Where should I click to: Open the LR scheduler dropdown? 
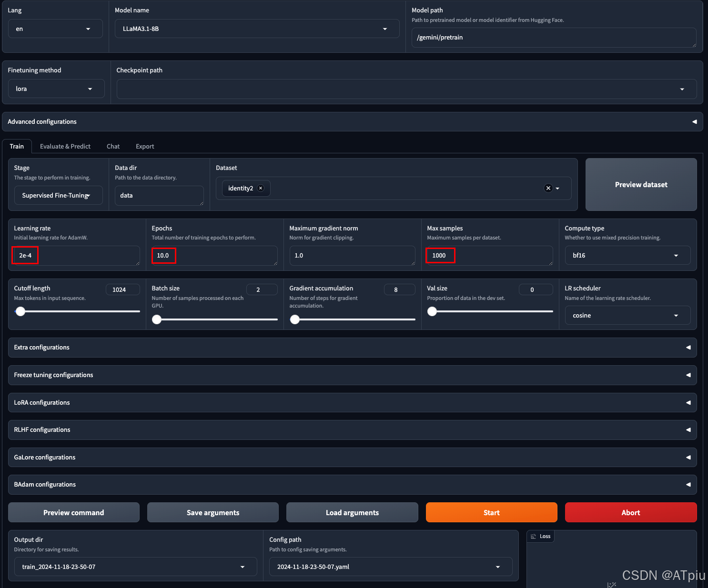tap(627, 315)
